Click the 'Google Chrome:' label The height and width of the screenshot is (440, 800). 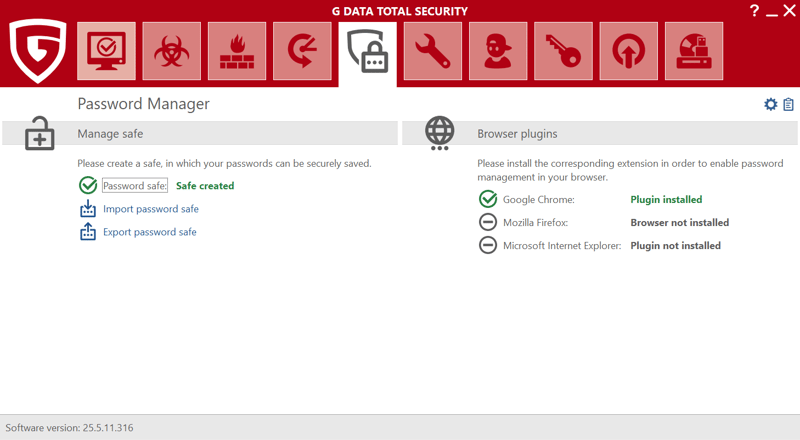539,200
